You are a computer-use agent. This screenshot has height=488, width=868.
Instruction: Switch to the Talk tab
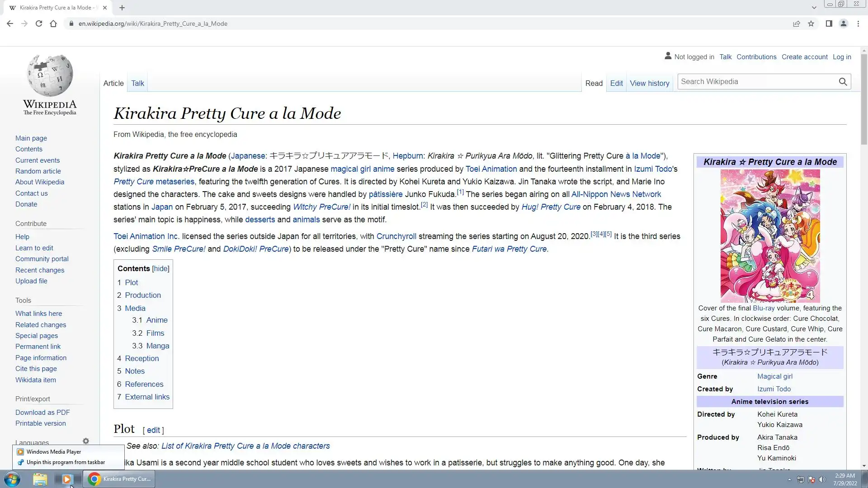137,83
